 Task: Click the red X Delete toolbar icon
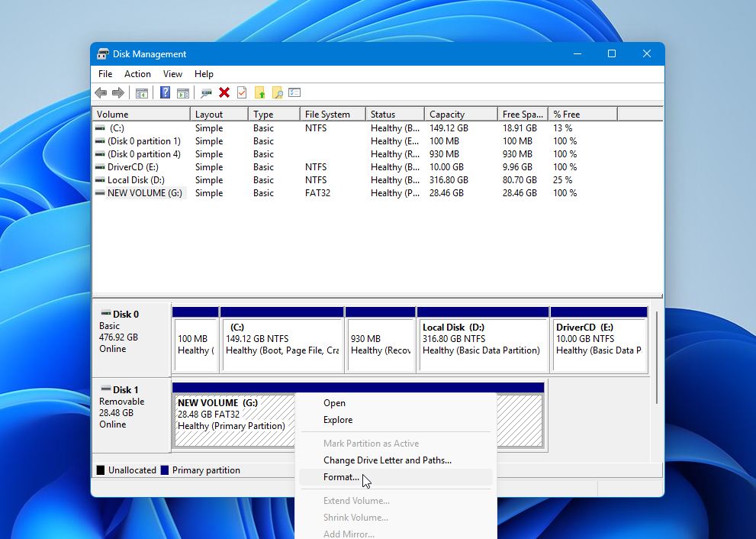[224, 92]
